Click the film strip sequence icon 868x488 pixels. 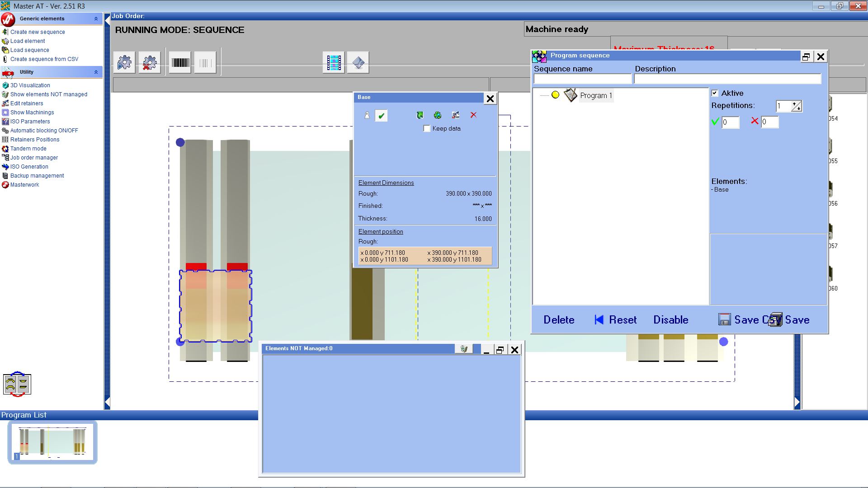[x=334, y=62]
